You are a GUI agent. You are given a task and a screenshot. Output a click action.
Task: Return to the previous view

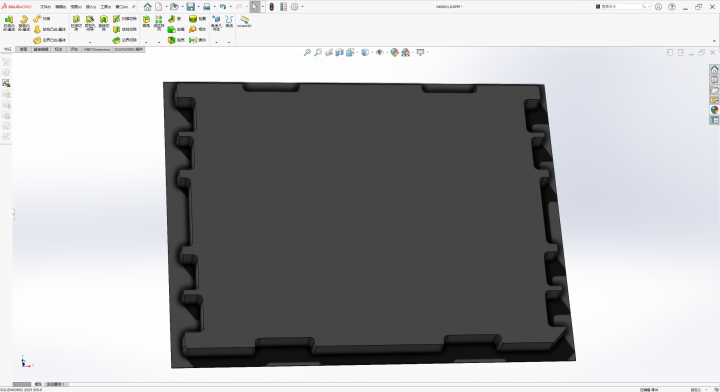329,53
